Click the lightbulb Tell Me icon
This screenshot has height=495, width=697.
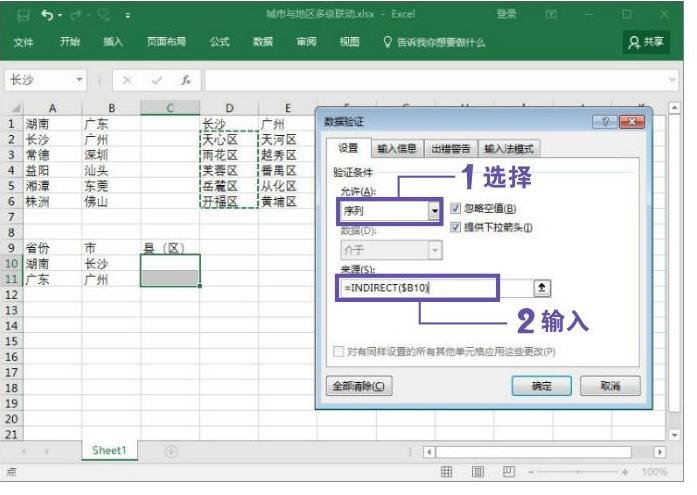coord(388,42)
